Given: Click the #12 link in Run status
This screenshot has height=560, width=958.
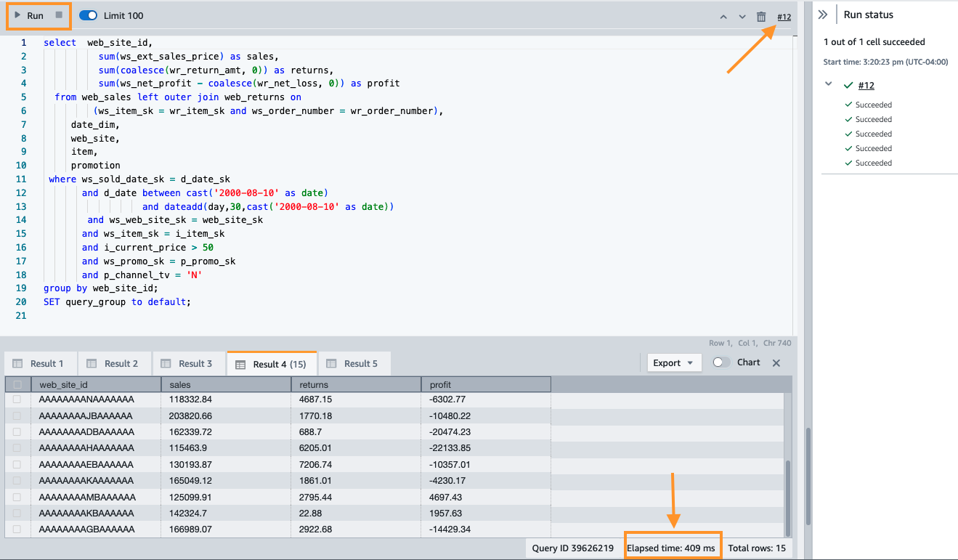Looking at the screenshot, I should (x=866, y=85).
